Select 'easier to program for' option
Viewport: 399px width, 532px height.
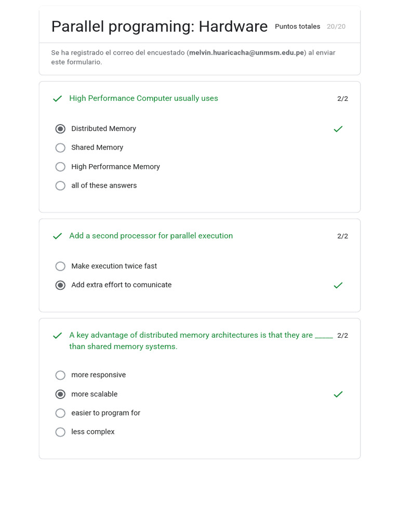(60, 413)
